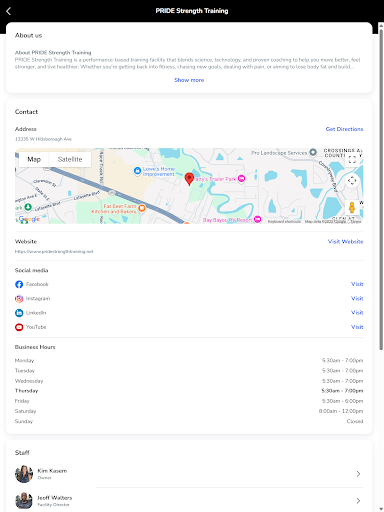This screenshot has width=384, height=512.
Task: Click the red location pin on map
Action: [x=189, y=179]
